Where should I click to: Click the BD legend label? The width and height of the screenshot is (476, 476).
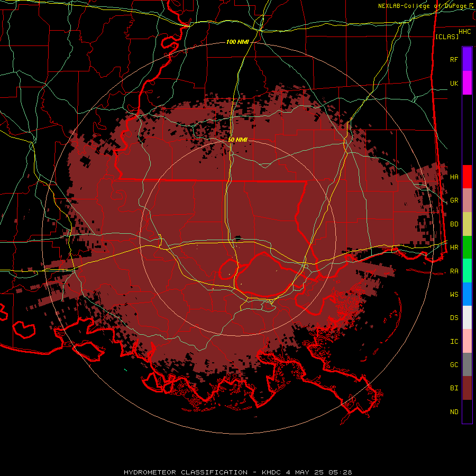pyautogui.click(x=454, y=224)
